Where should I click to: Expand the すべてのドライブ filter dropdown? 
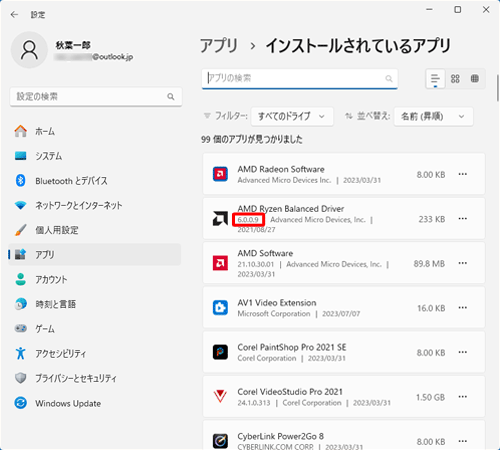point(292,116)
